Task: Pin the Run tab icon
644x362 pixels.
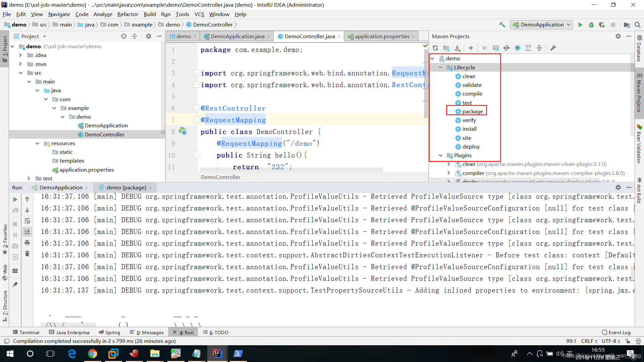Action: [x=15, y=284]
